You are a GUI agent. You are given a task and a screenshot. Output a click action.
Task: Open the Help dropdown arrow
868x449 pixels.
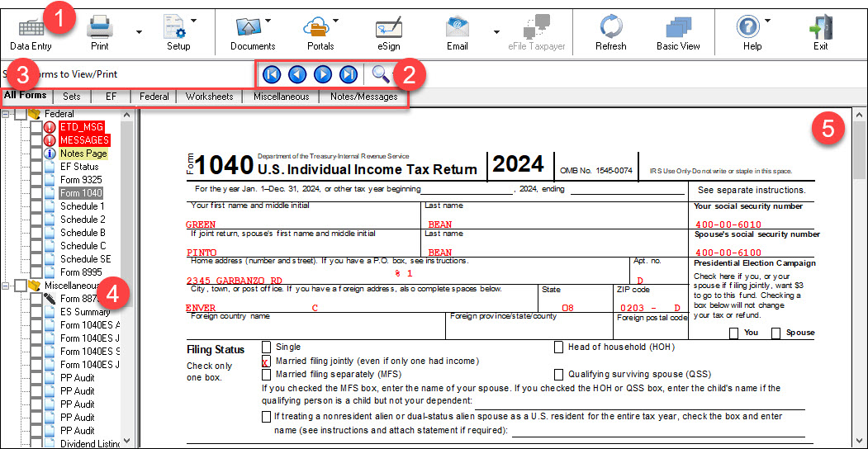pyautogui.click(x=768, y=21)
